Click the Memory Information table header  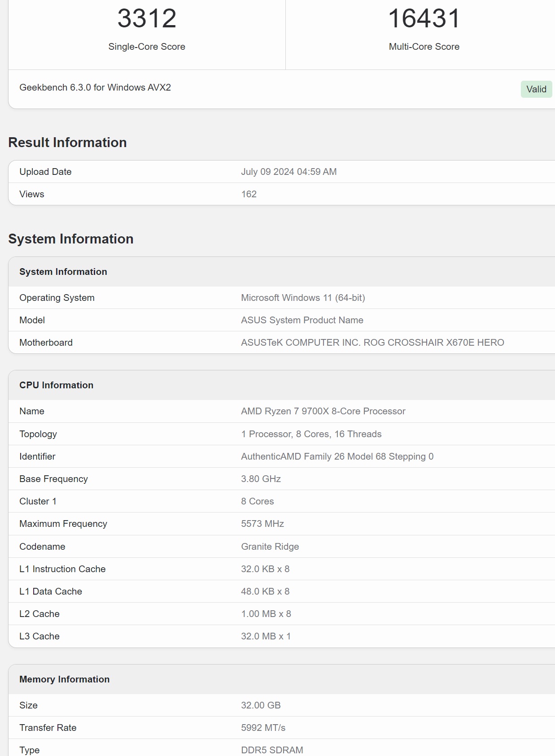(64, 679)
